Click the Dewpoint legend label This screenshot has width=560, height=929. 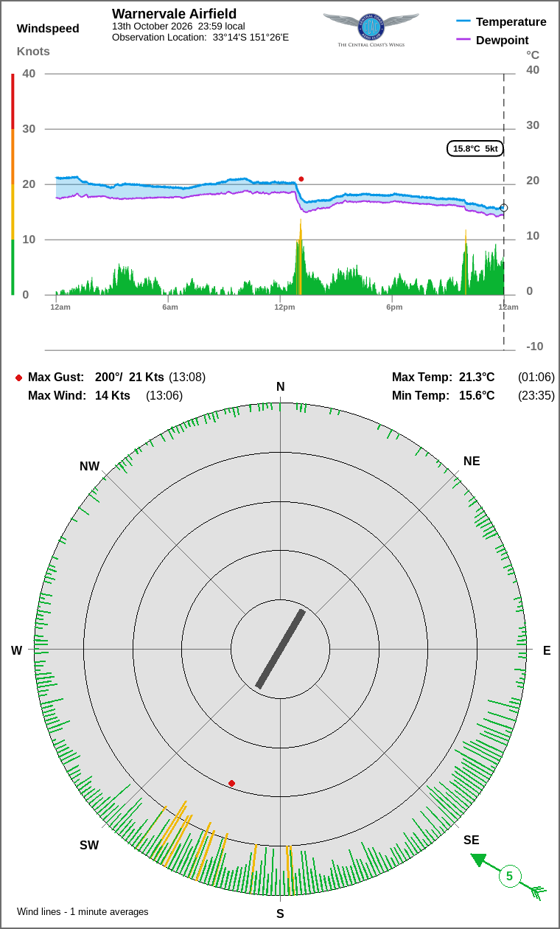click(x=503, y=40)
